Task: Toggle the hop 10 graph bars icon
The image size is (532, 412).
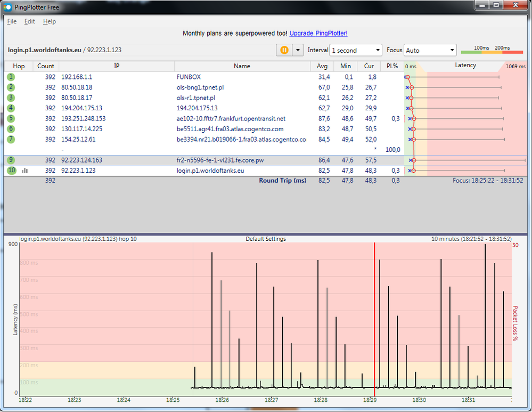Action: pos(24,171)
